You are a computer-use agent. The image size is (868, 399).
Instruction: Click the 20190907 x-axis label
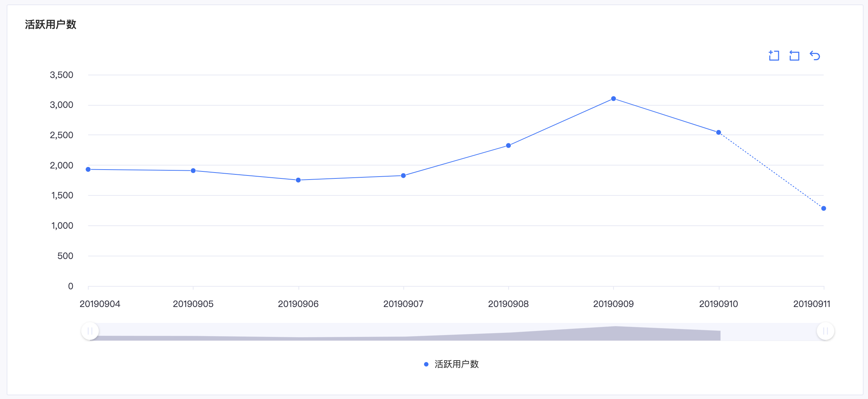pos(403,304)
